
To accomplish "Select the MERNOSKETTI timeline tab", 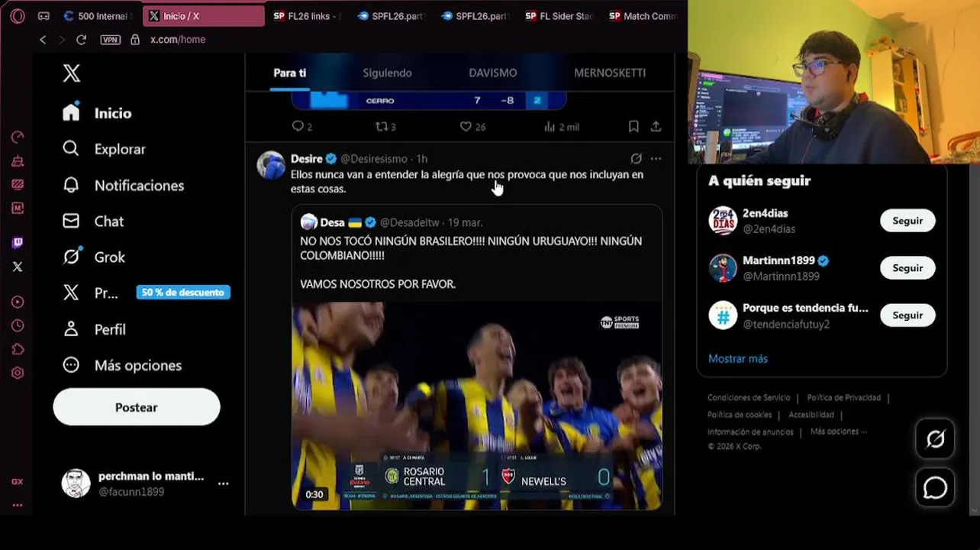I will click(610, 73).
